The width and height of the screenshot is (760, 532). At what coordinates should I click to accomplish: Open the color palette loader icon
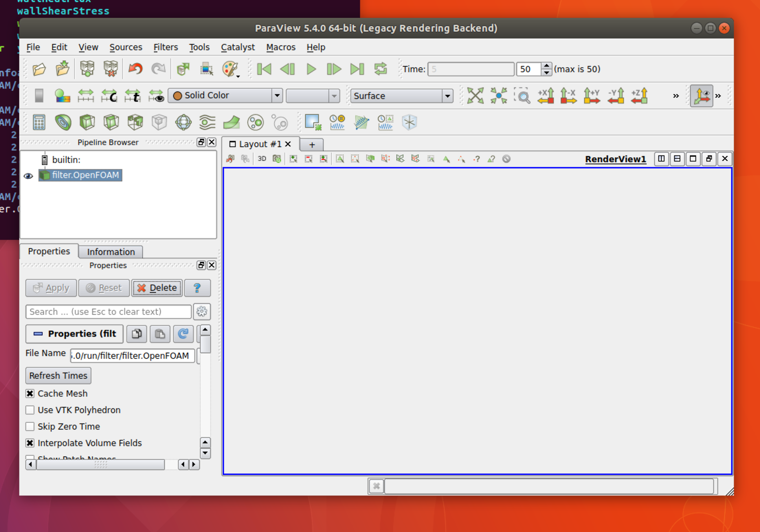click(231, 69)
